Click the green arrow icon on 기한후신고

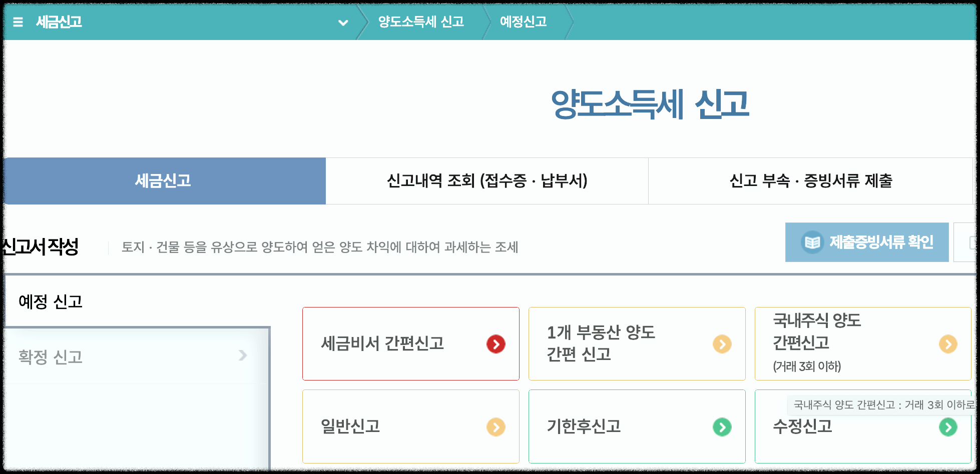(x=722, y=426)
